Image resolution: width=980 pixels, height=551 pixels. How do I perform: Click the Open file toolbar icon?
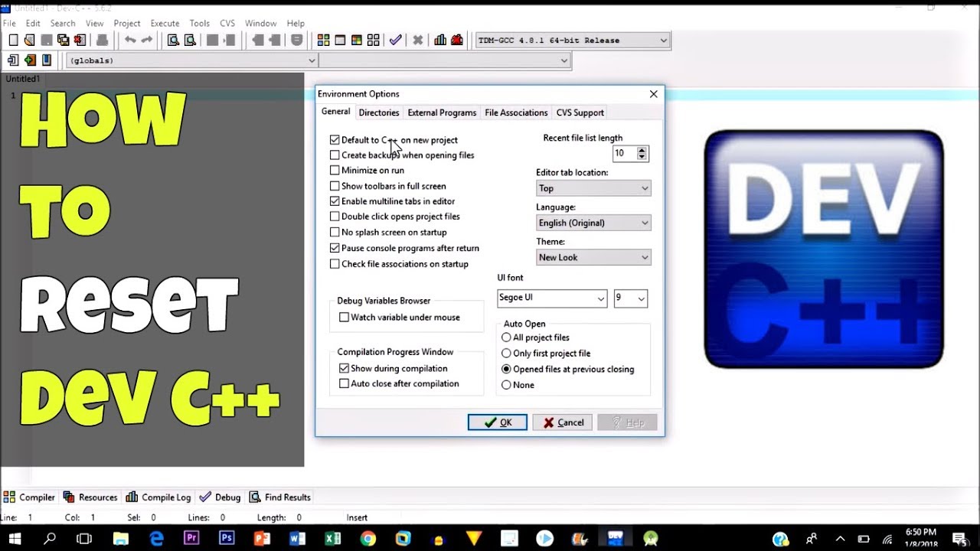(29, 41)
